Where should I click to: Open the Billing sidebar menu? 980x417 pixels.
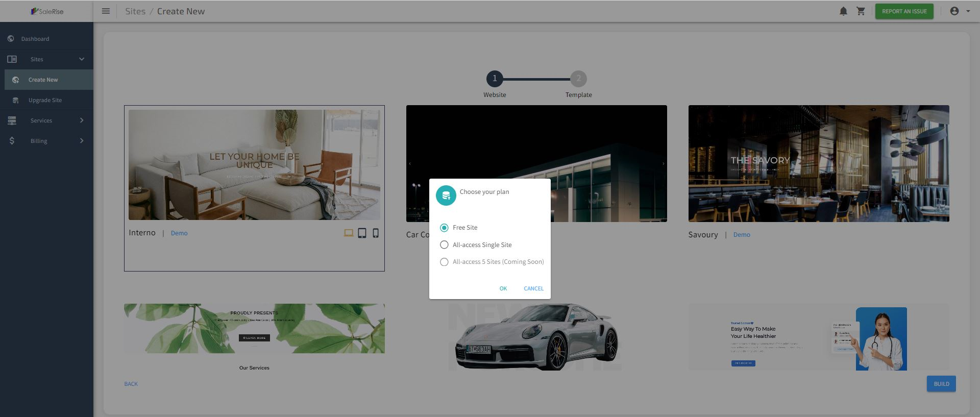(46, 141)
